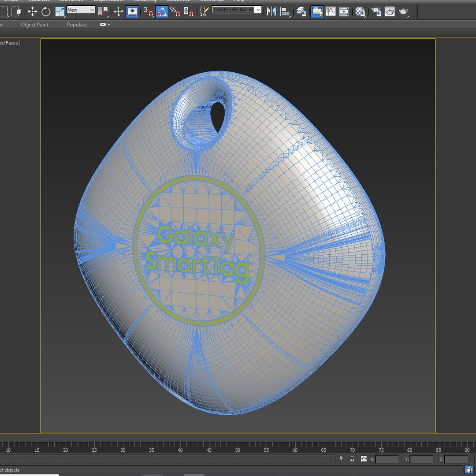Click viewport Edged Faces label
Screen dimensions: 476x476
point(9,43)
